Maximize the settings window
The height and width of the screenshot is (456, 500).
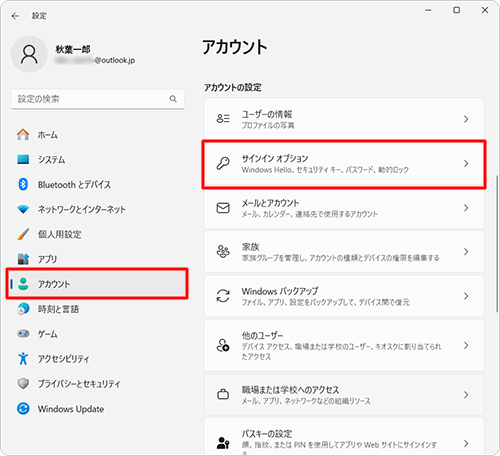coord(457,10)
